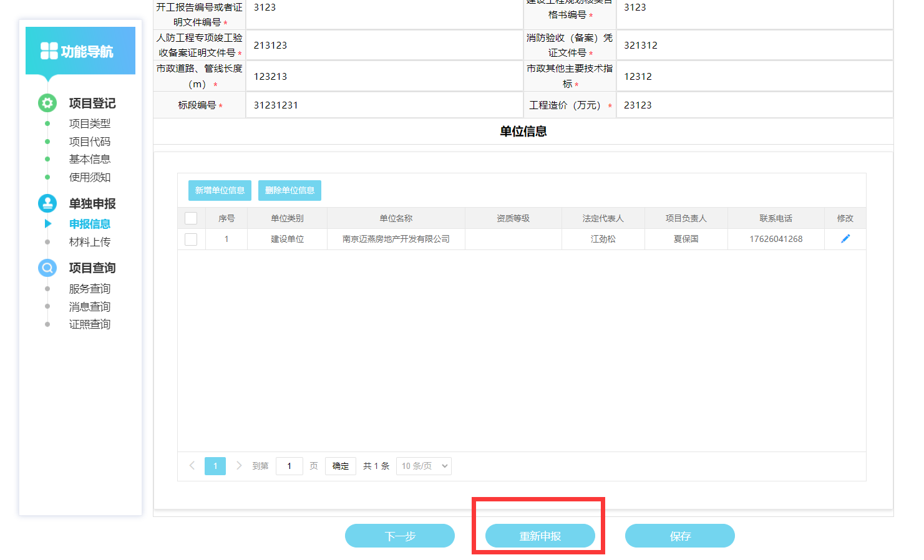Click the page number jump input field
Viewport: 924px width, 560px height.
[289, 466]
